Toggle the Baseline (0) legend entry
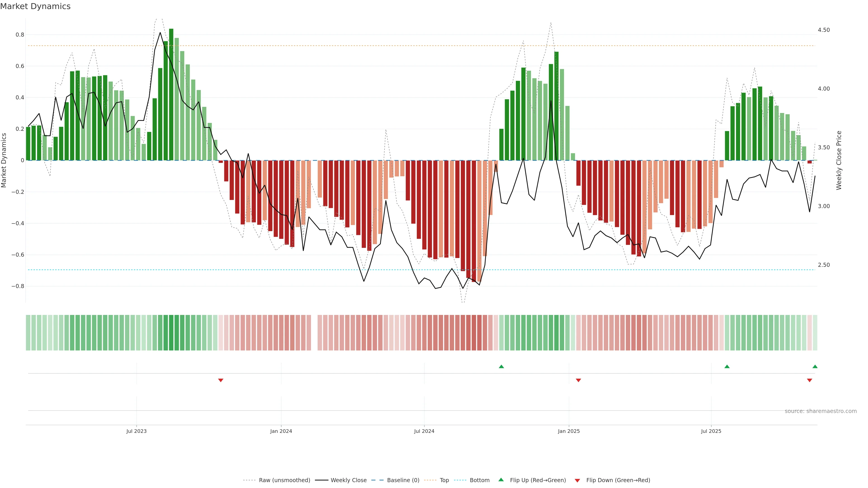This screenshot has height=488, width=868. [x=403, y=480]
